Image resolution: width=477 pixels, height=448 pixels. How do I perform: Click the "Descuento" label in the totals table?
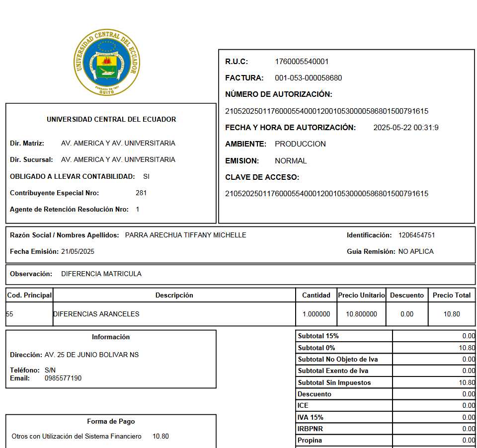[314, 394]
